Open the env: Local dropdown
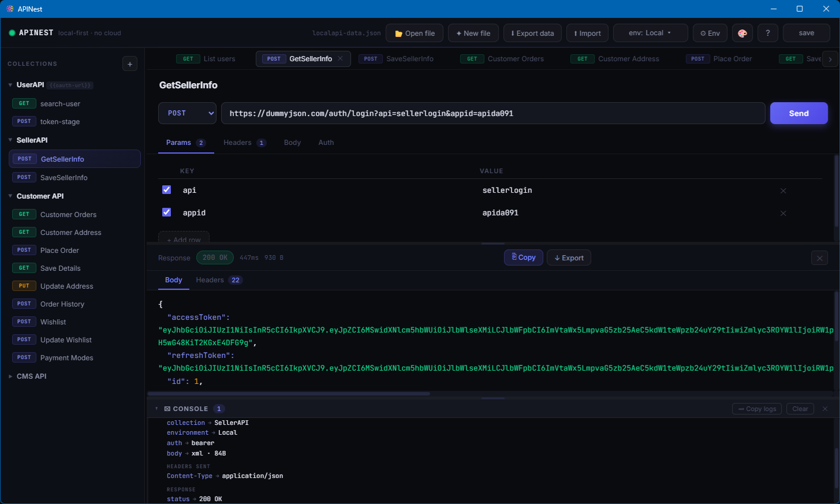This screenshot has height=504, width=840. pyautogui.click(x=650, y=33)
